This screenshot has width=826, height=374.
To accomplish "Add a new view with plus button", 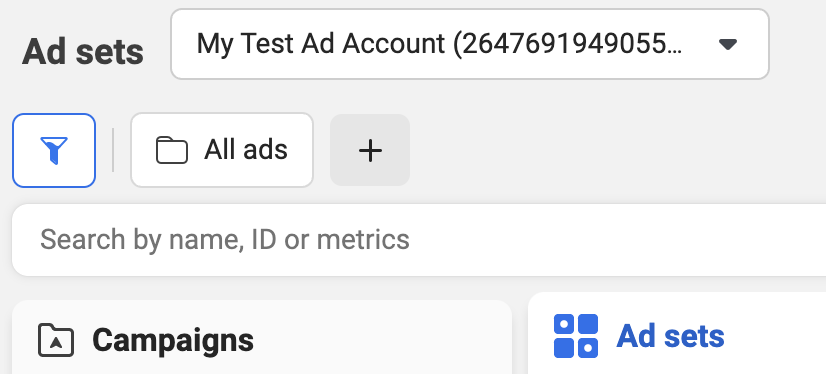I will [370, 151].
